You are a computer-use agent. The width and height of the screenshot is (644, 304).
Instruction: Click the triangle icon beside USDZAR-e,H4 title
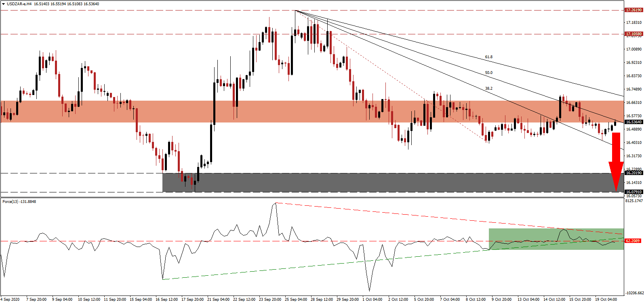click(x=3, y=4)
